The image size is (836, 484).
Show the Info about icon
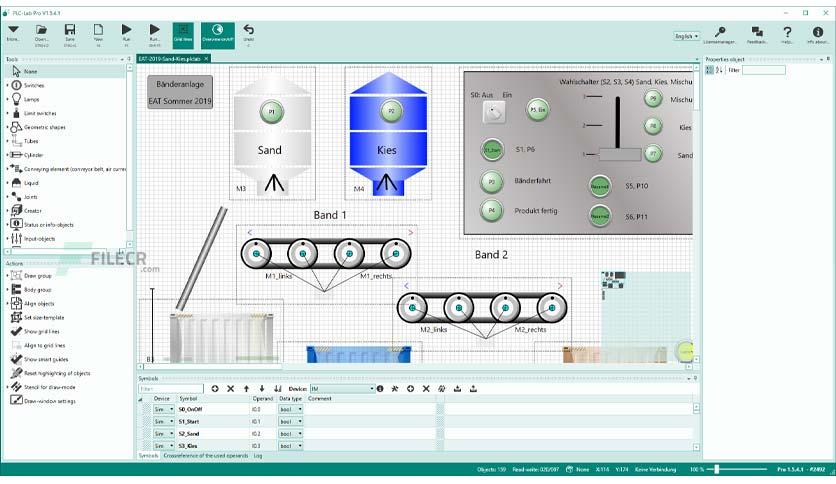pyautogui.click(x=818, y=32)
